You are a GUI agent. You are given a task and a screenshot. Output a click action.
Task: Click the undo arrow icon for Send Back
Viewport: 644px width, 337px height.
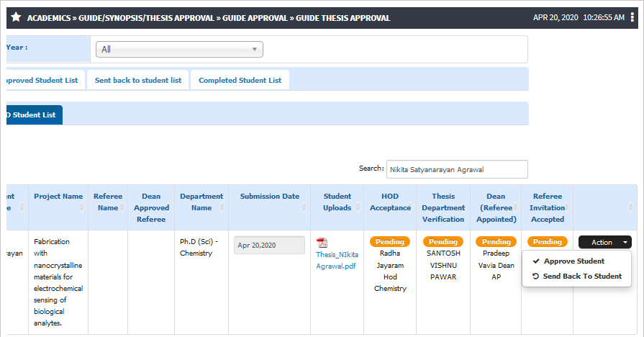[x=535, y=277]
